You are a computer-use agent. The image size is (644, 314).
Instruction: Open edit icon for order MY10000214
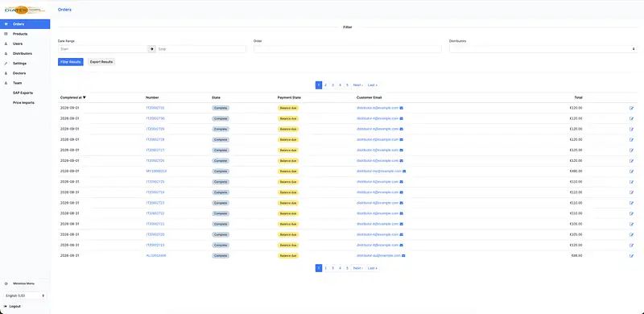(x=631, y=171)
